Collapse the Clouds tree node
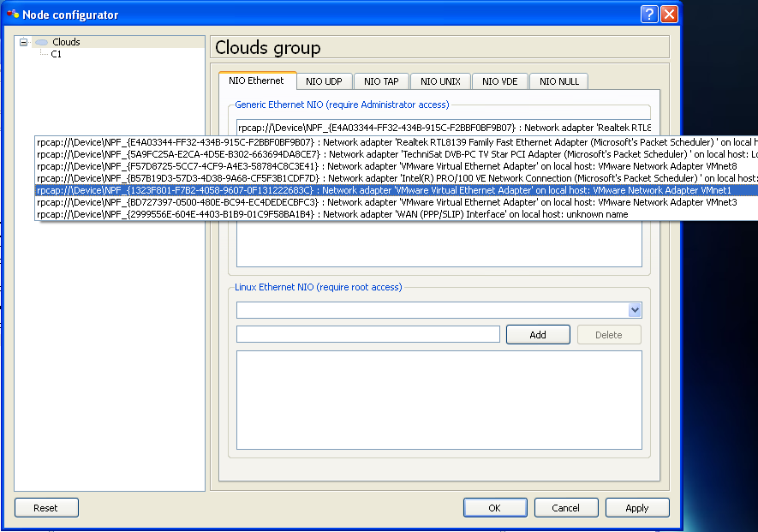The height and width of the screenshot is (532, 758). tap(23, 42)
